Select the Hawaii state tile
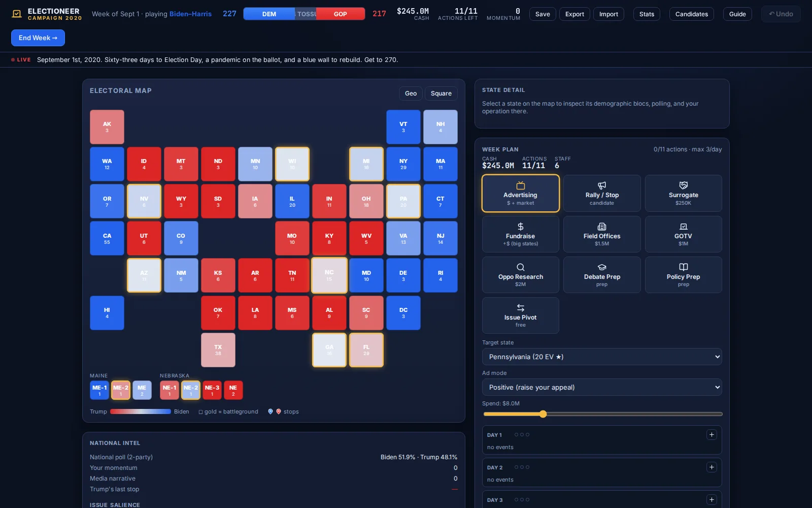 [x=107, y=313]
